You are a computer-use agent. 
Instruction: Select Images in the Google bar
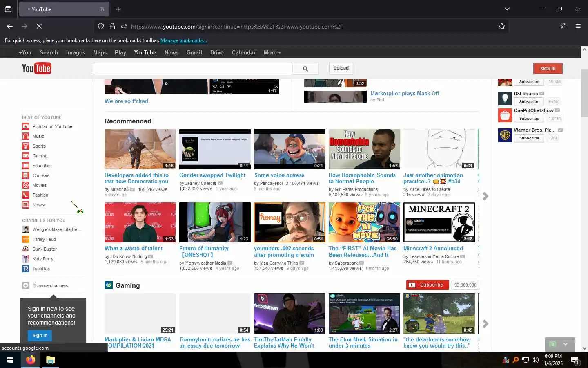[x=76, y=52]
